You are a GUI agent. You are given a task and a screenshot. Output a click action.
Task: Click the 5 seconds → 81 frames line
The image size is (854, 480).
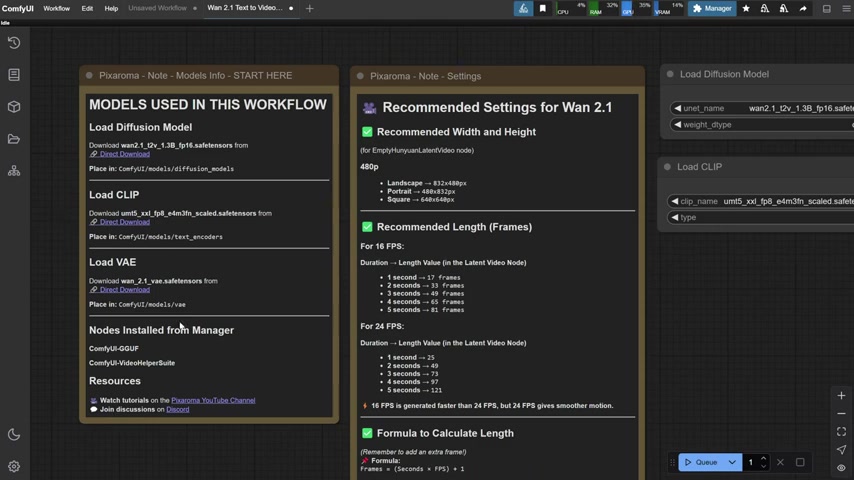(x=425, y=310)
